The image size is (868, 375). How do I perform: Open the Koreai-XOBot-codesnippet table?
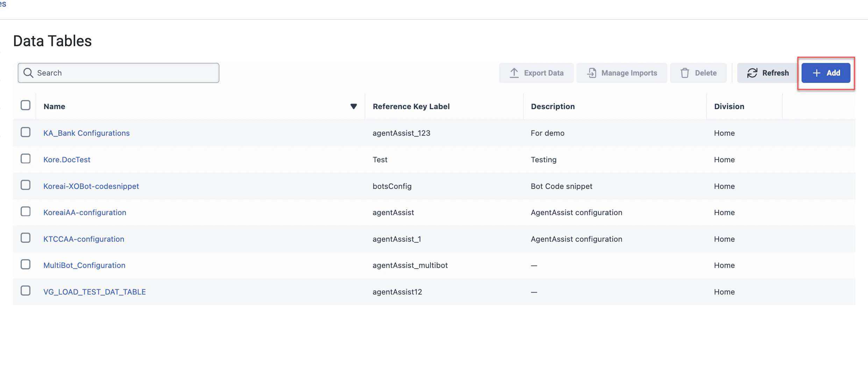tap(91, 186)
